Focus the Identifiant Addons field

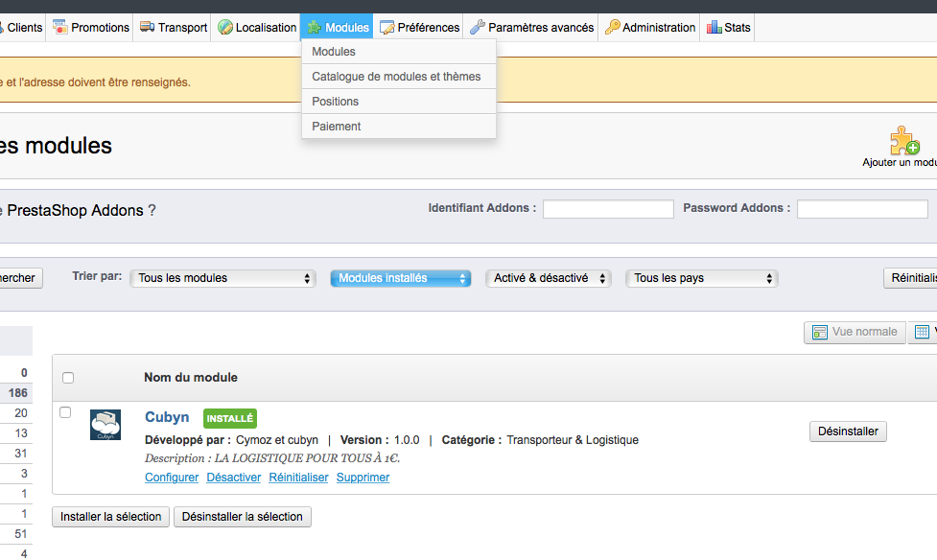pos(608,209)
